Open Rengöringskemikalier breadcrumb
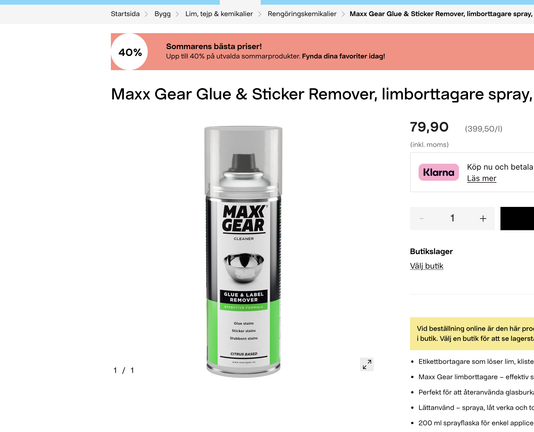The width and height of the screenshot is (534, 432). coord(302,14)
